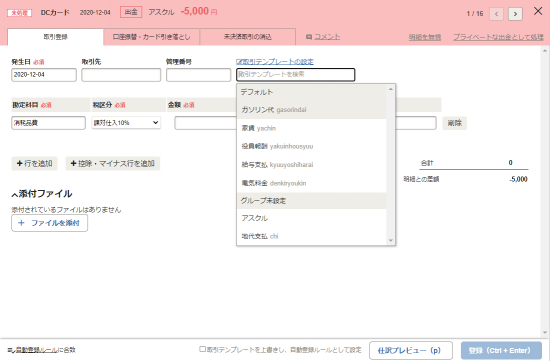550x361 pixels.
Task: Select 家賃 yachin template
Action: [311, 128]
